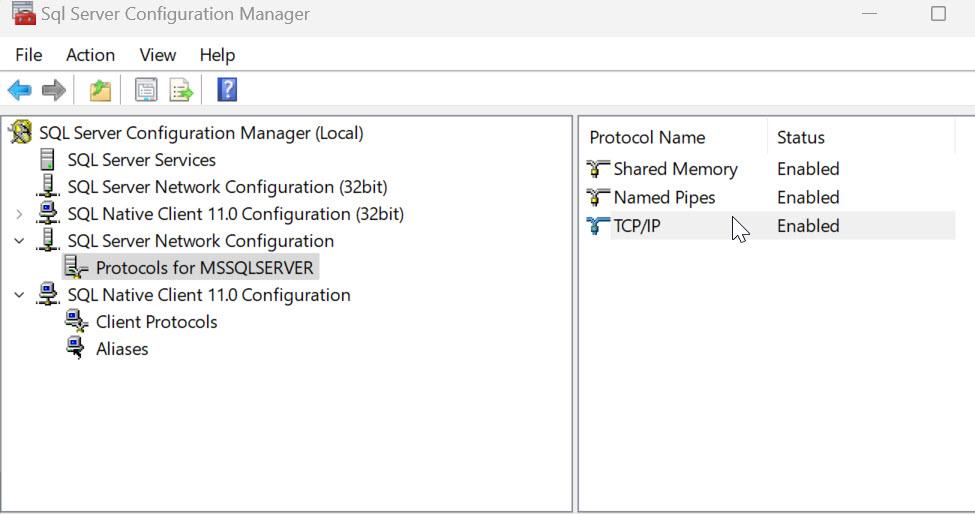The image size is (975, 514).
Task: Collapse the SQL Native Client 11.0 Configuration node
Action: click(x=19, y=295)
